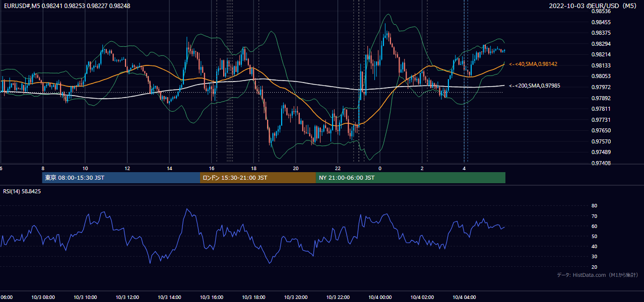Click the 200 SMA 0.97985 label

coord(535,86)
